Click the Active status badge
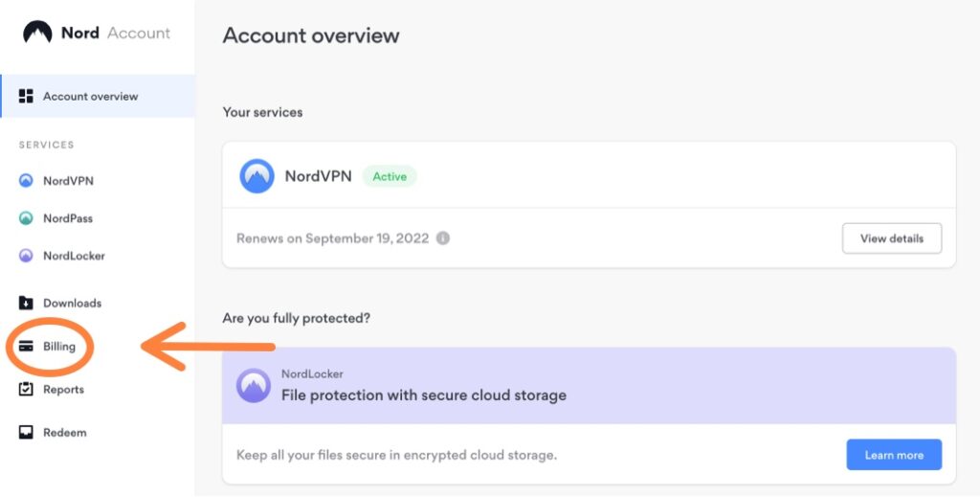Screen dimensions: 980x497 (x=390, y=176)
